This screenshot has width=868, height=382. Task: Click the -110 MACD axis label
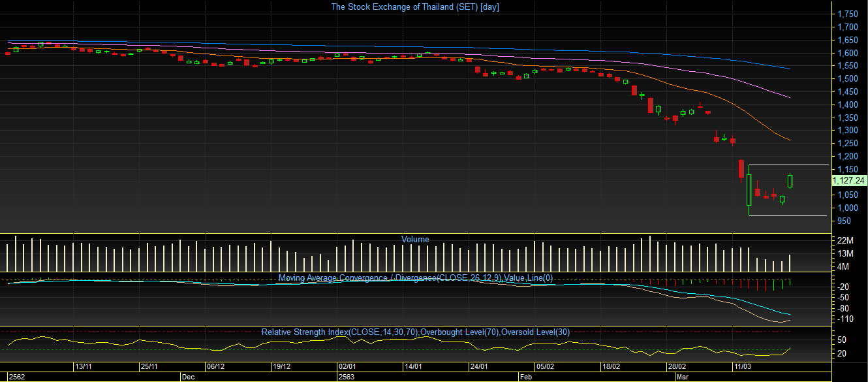click(845, 319)
